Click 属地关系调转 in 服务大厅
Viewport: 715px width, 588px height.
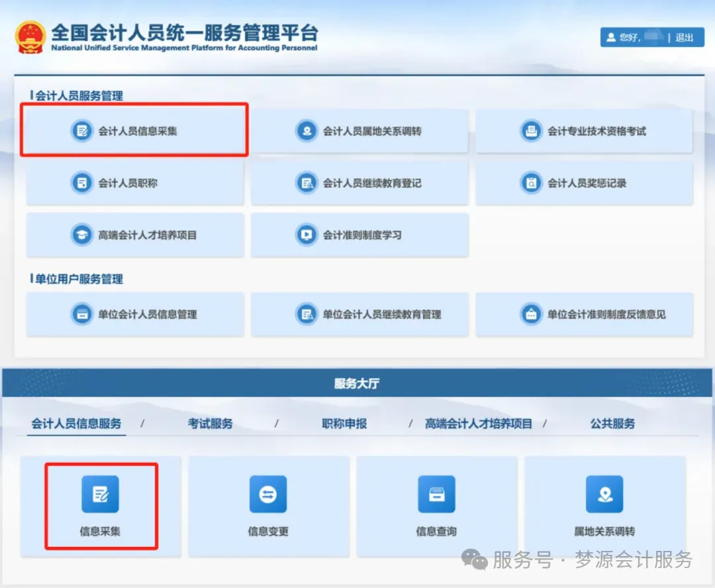coord(604,505)
